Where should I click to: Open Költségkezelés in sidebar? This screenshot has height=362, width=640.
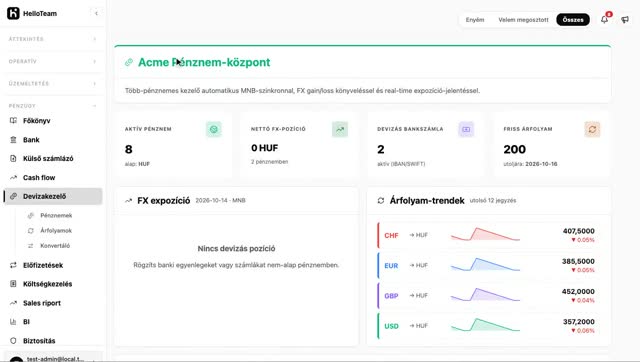(53, 284)
